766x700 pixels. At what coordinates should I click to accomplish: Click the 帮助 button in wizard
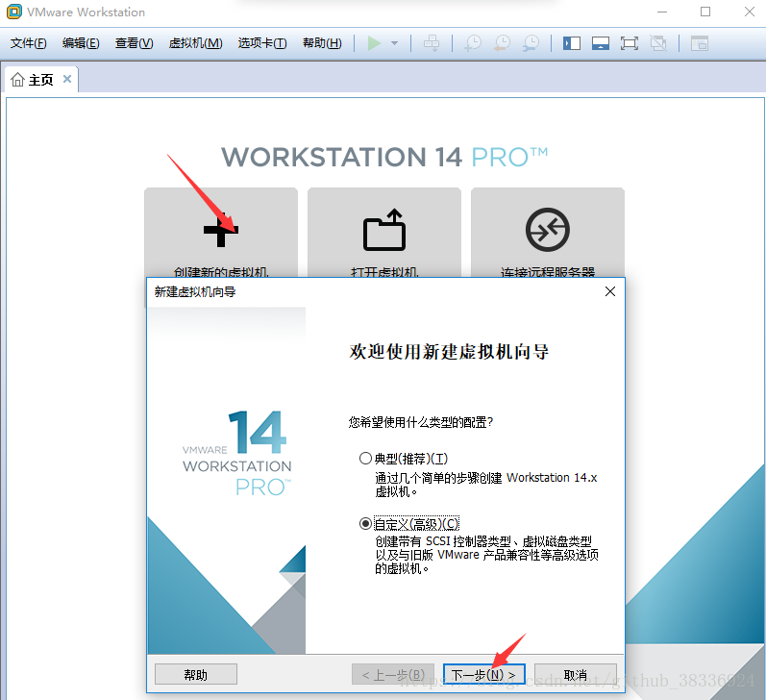[196, 675]
